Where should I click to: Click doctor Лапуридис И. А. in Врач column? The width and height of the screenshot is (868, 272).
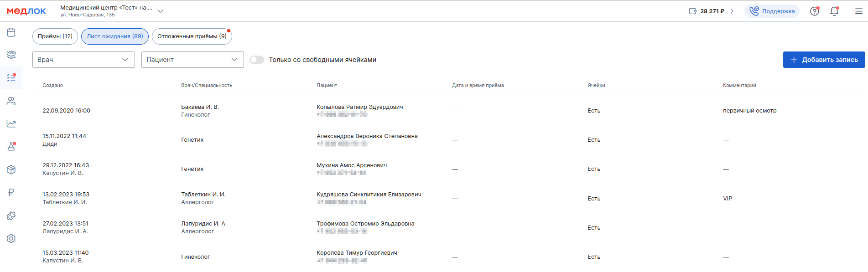204,224
